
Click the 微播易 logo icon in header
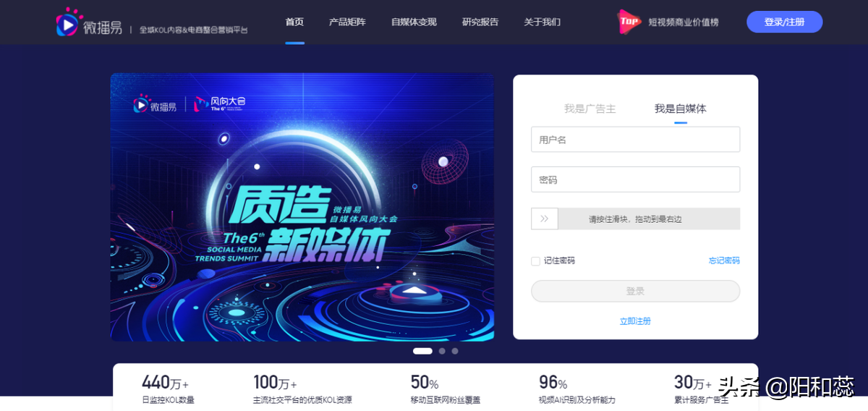(x=69, y=23)
